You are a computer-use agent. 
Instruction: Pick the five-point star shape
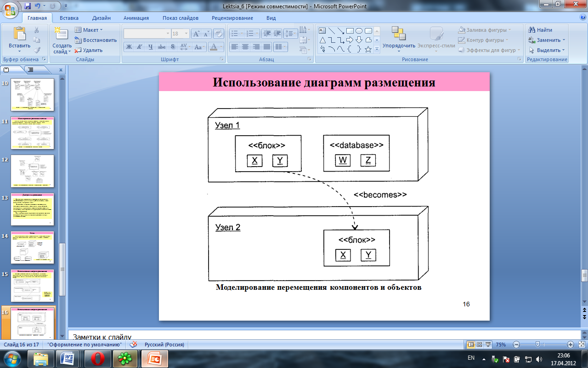coord(368,49)
